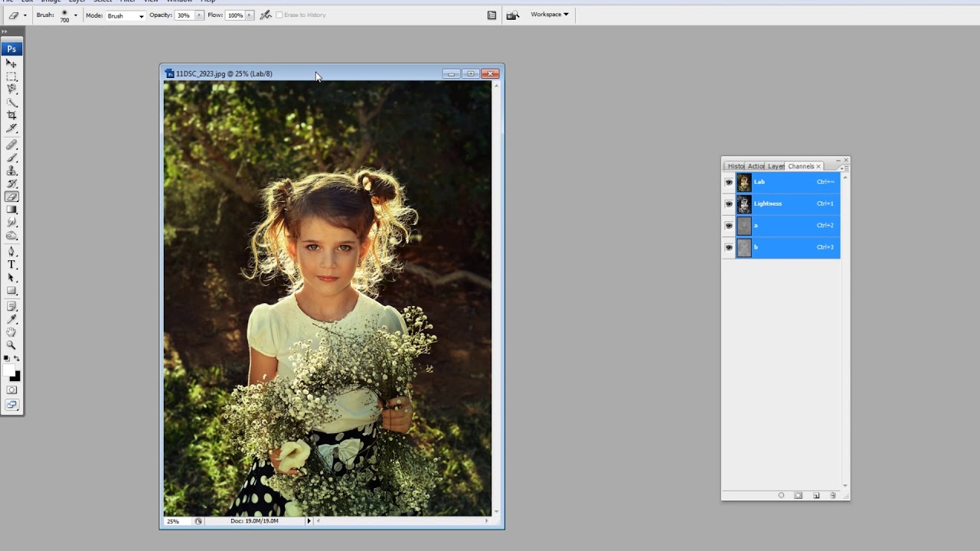Select the Lab composite channel row

788,182
